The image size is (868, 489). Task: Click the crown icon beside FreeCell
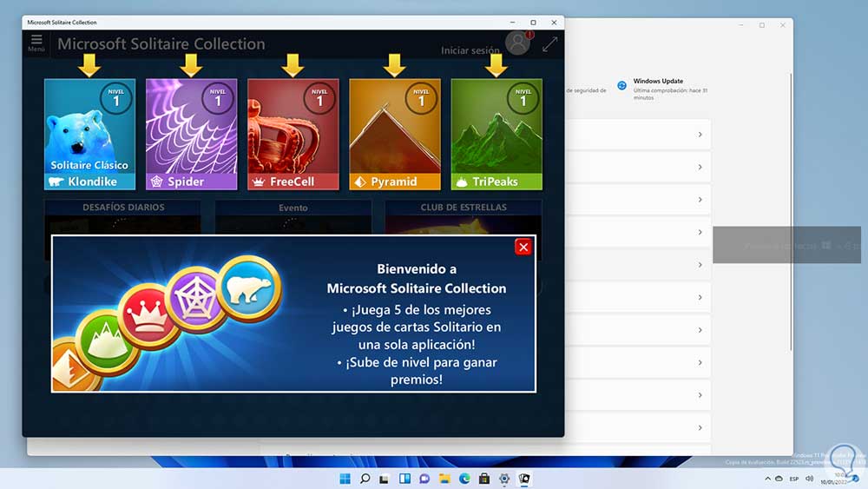tap(258, 182)
